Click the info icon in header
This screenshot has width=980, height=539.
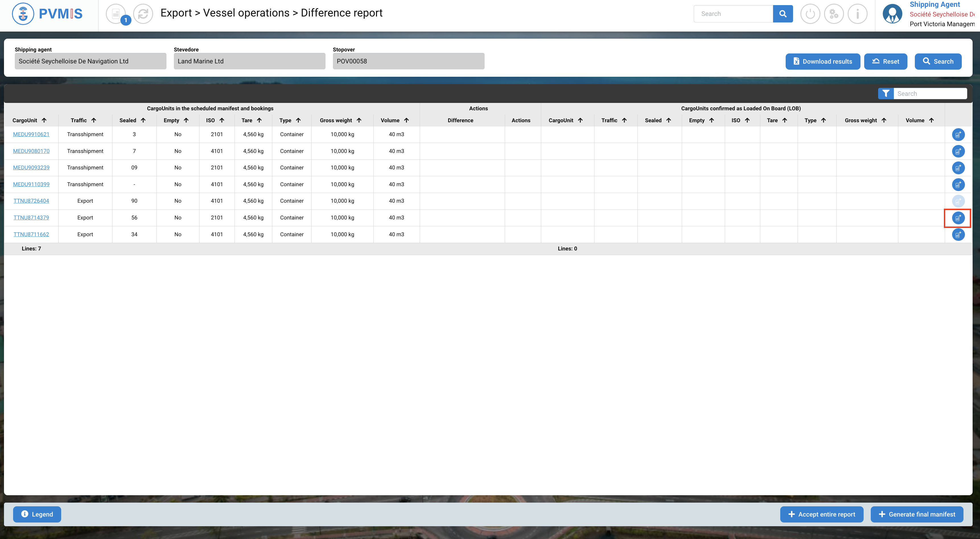pyautogui.click(x=857, y=14)
